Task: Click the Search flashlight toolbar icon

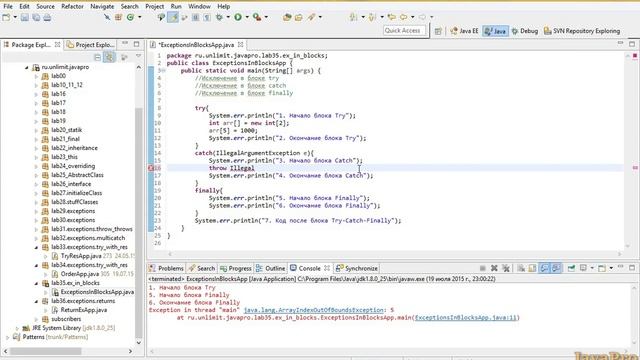Action: (312, 17)
